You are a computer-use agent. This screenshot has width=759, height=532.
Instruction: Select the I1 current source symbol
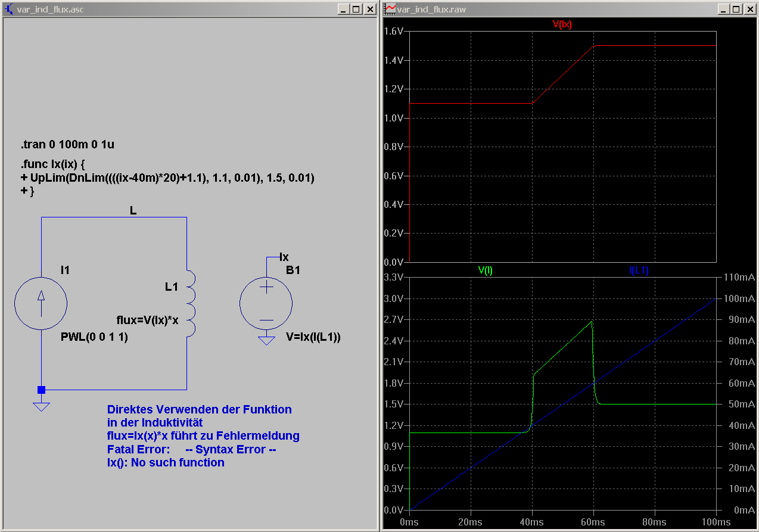coord(41,304)
